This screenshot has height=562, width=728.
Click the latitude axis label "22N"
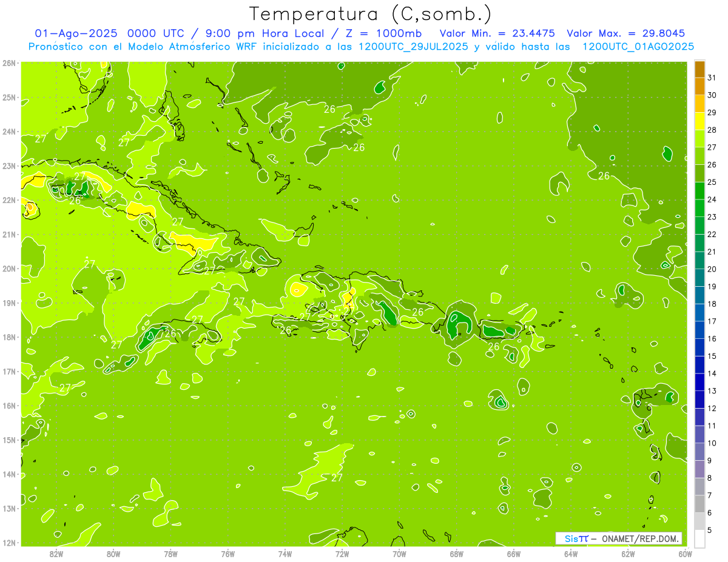pyautogui.click(x=8, y=200)
